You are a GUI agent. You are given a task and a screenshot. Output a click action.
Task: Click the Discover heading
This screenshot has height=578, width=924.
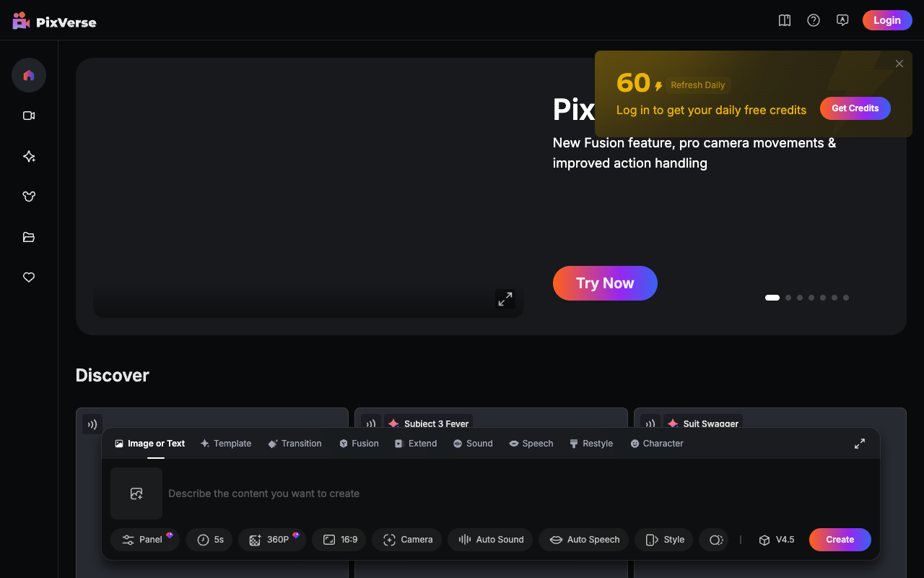(x=113, y=375)
